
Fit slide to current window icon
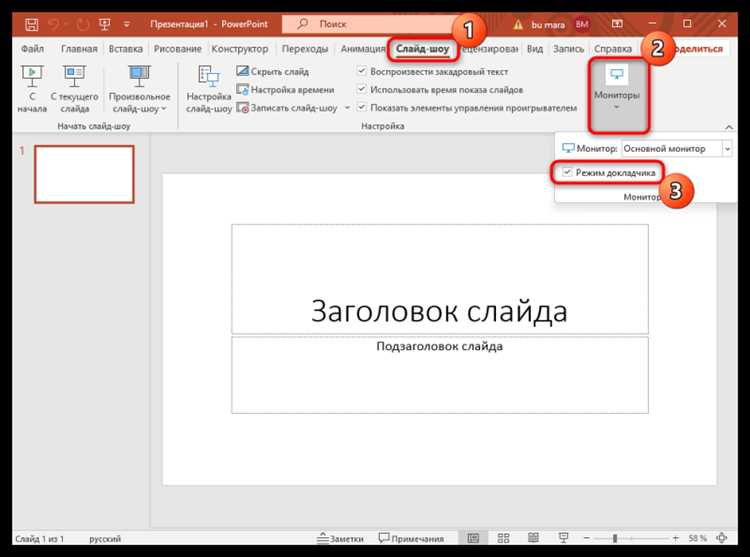[x=722, y=538]
